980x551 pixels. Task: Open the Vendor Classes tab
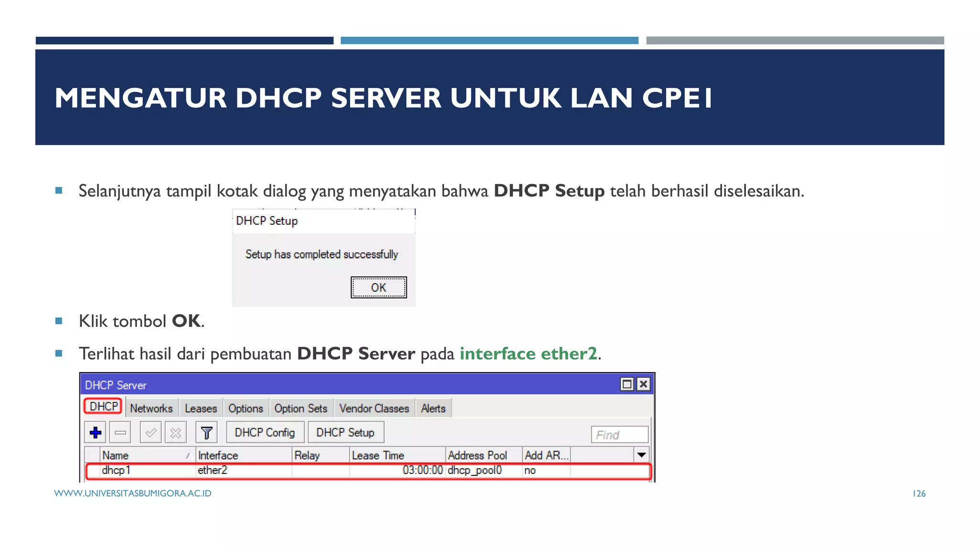(374, 408)
